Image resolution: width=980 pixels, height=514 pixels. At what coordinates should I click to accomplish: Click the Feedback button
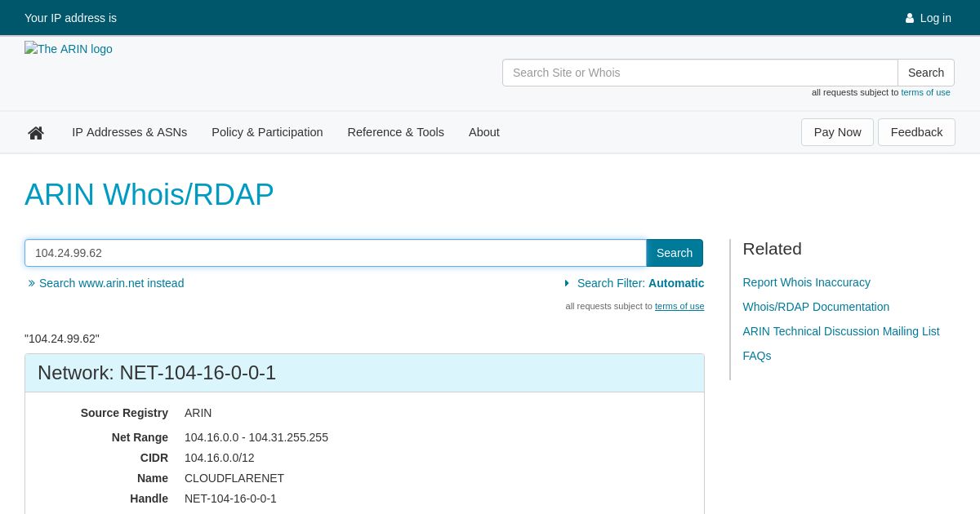[916, 132]
